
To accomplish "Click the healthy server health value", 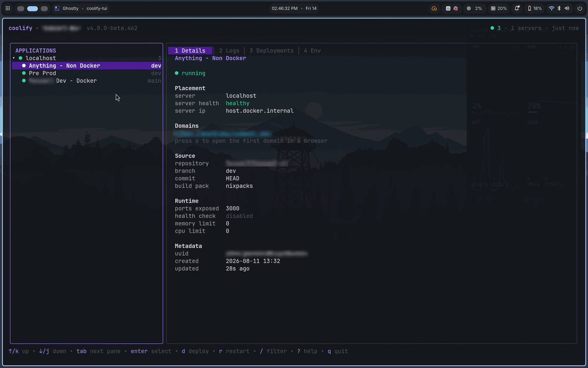I will [x=238, y=104].
